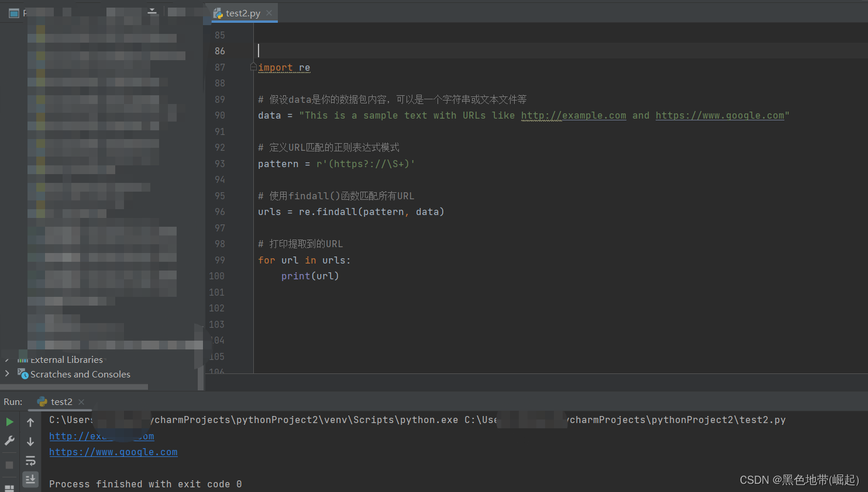868x492 pixels.
Task: Click the 'pattern' variable on line 93
Action: [x=278, y=164]
